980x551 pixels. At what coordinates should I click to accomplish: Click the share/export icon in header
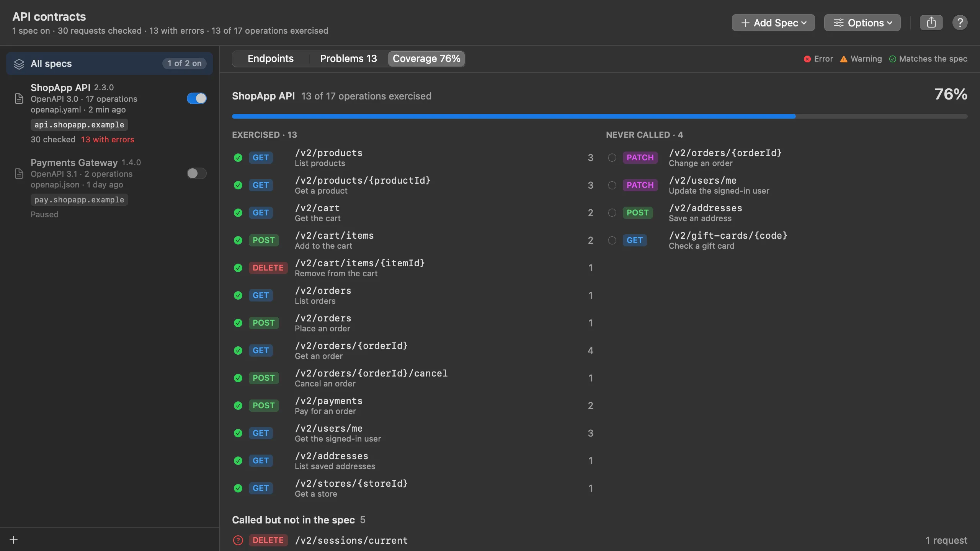click(931, 23)
